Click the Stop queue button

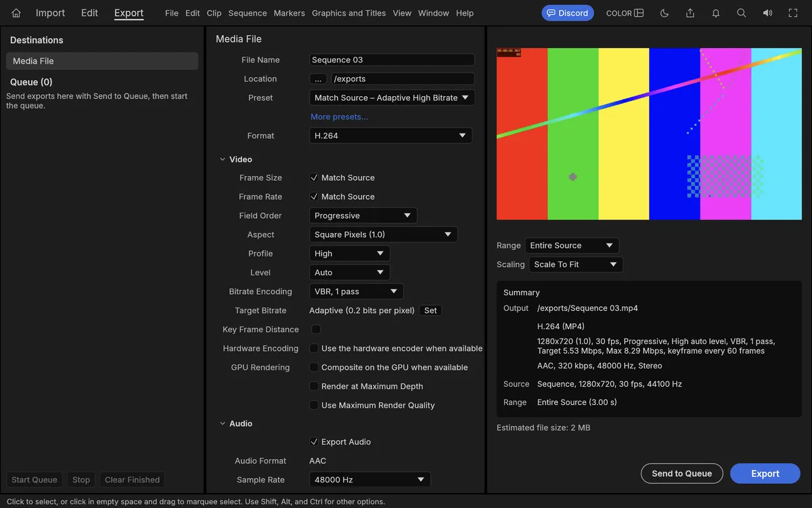coord(81,480)
